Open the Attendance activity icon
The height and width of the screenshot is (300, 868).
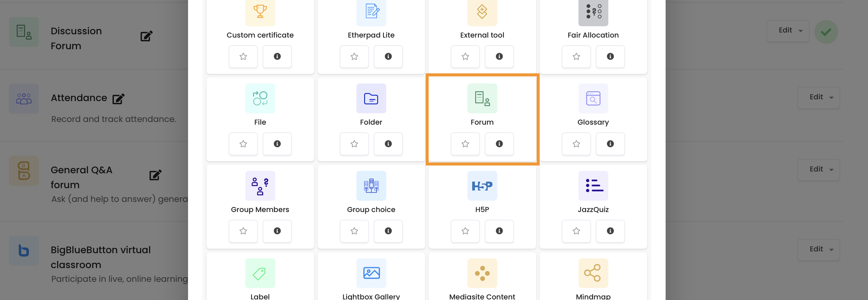click(x=24, y=99)
